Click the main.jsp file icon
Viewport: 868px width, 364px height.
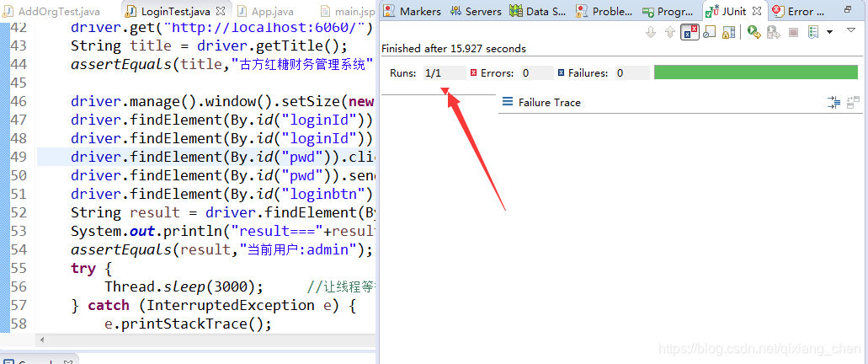[327, 11]
